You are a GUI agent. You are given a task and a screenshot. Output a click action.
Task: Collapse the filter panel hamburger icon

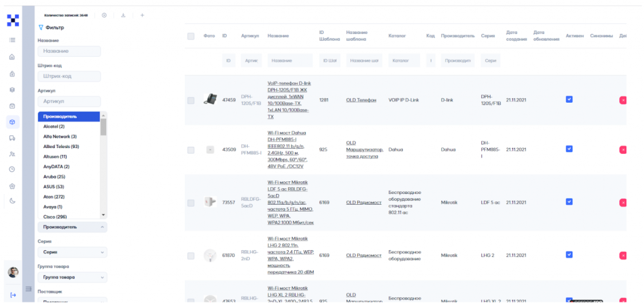click(x=28, y=289)
